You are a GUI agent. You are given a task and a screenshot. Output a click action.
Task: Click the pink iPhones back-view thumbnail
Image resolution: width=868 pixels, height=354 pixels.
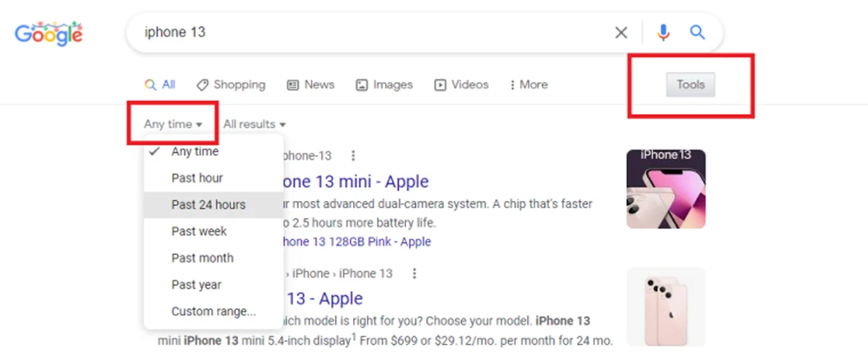click(x=666, y=306)
